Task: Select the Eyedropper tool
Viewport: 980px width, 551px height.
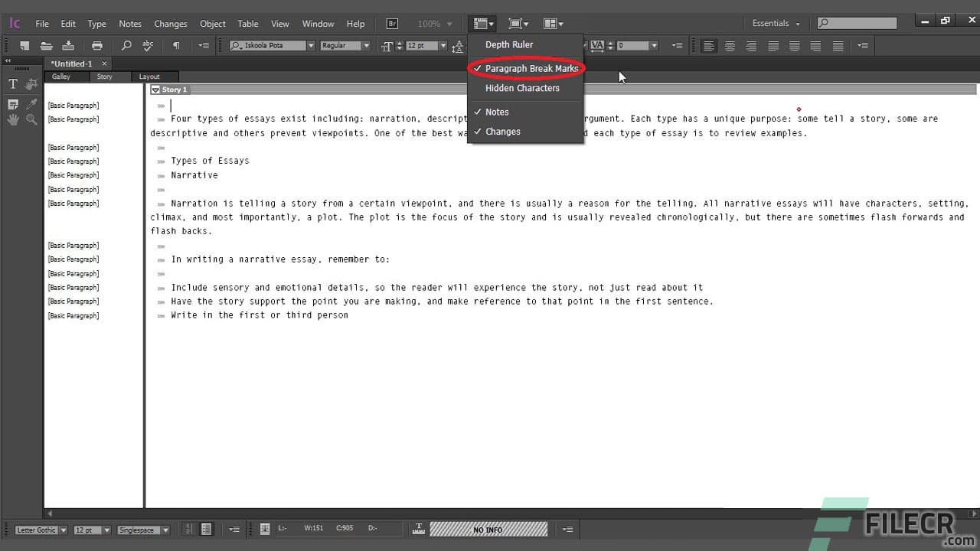Action: [32, 104]
